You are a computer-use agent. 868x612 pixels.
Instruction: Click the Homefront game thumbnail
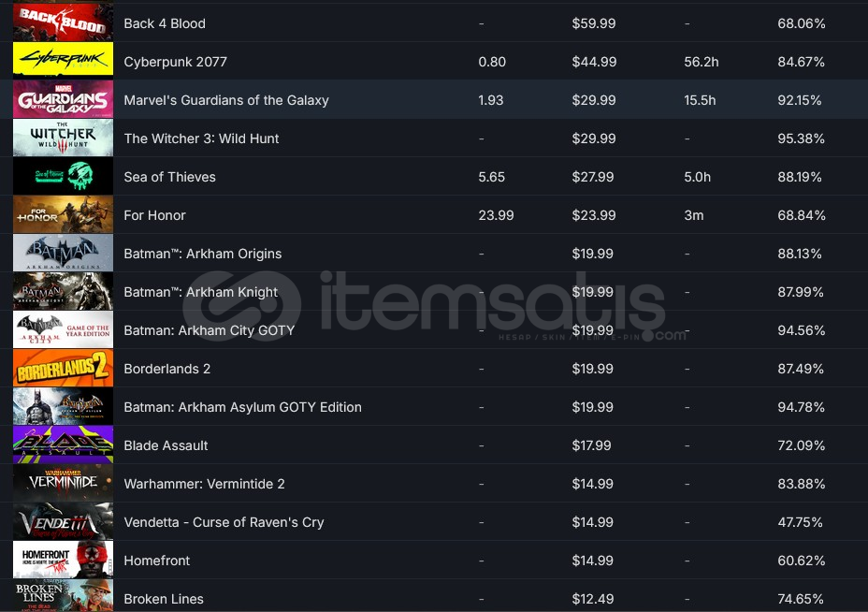coord(63,560)
